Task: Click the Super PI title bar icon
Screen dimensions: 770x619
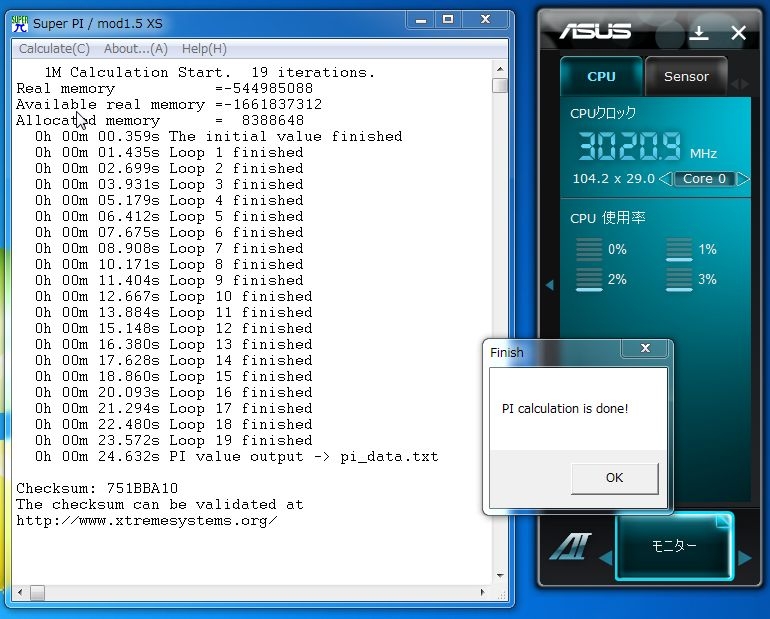Action: click(x=20, y=24)
